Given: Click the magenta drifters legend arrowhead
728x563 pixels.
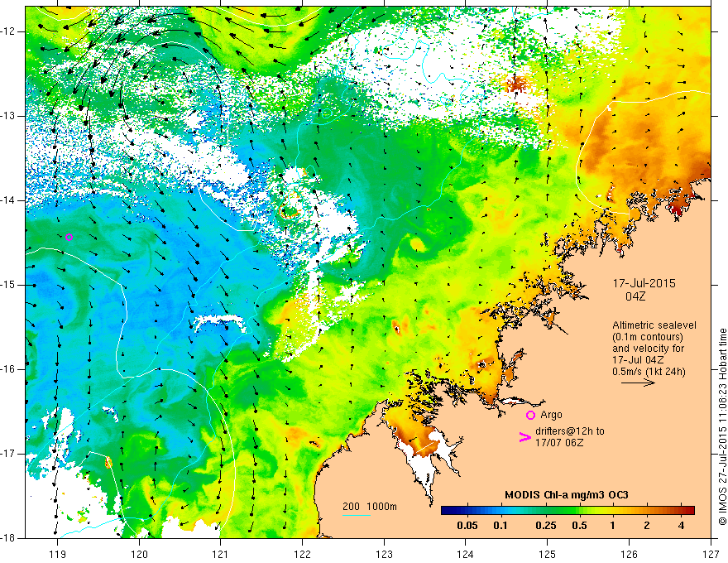Looking at the screenshot, I should (x=524, y=437).
